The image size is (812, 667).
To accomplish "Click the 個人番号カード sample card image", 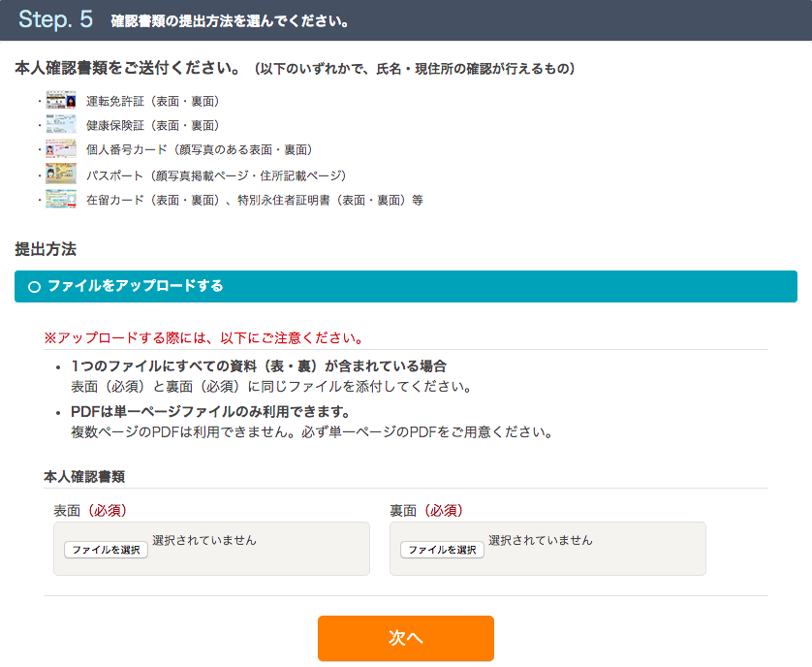I will point(61,149).
